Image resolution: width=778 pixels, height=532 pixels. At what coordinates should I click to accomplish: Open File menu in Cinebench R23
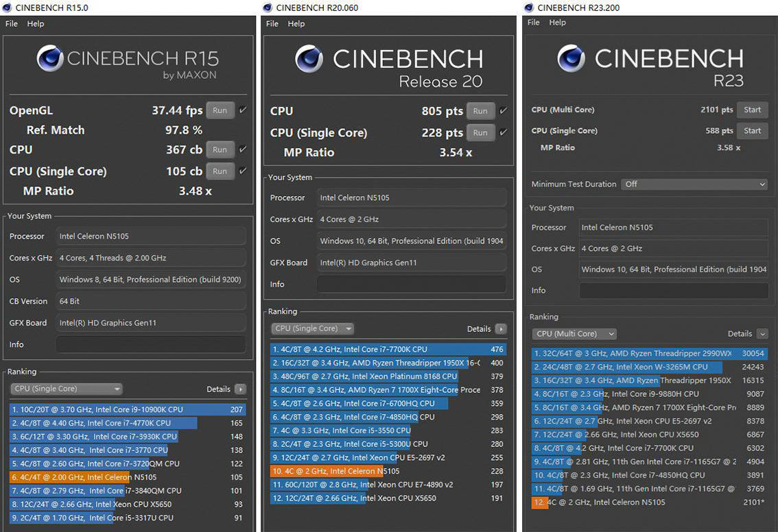coord(533,23)
